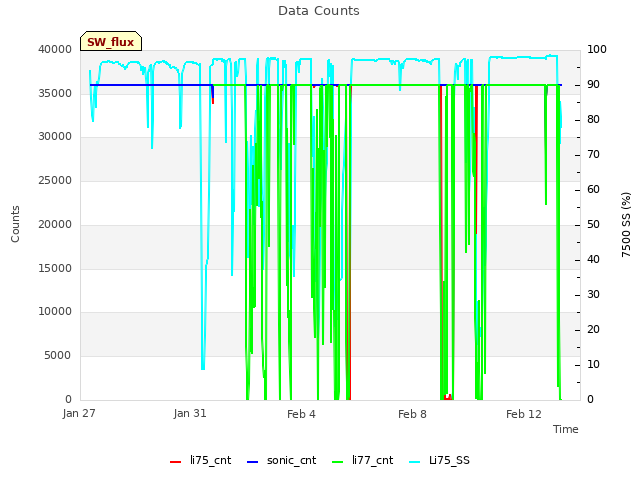This screenshot has width=640, height=480.
Task: Select the li75_cnt legend entry
Action: coord(200,461)
